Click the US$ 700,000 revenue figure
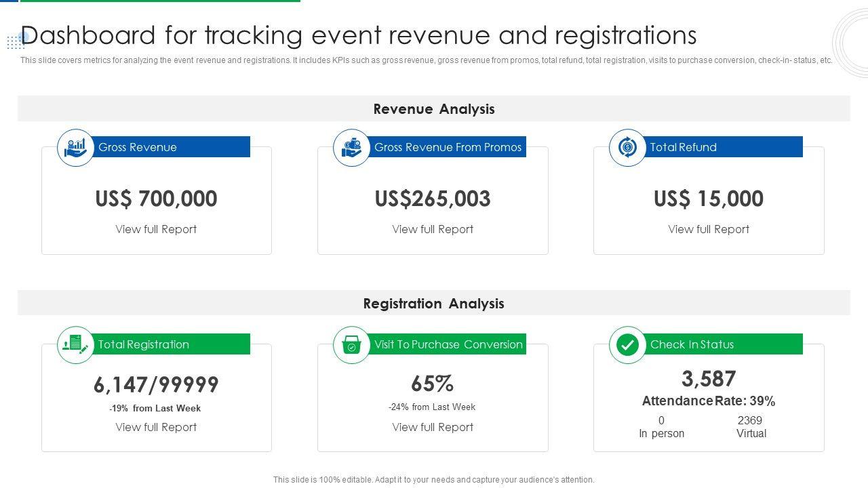Viewport: 868px width, 488px height. tap(156, 199)
